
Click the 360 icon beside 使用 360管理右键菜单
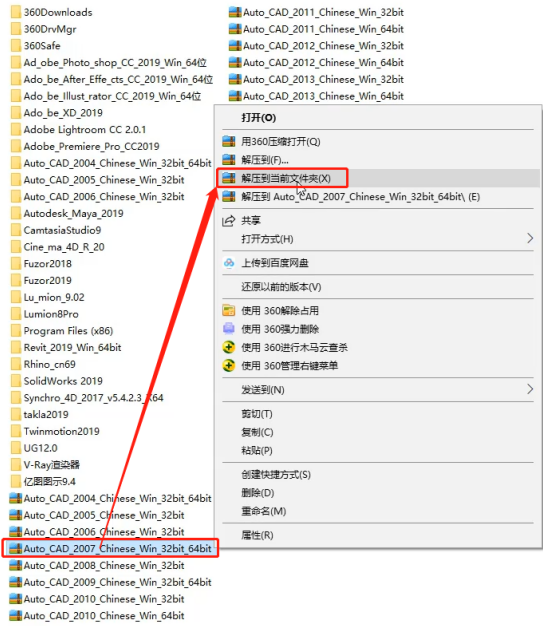229,366
